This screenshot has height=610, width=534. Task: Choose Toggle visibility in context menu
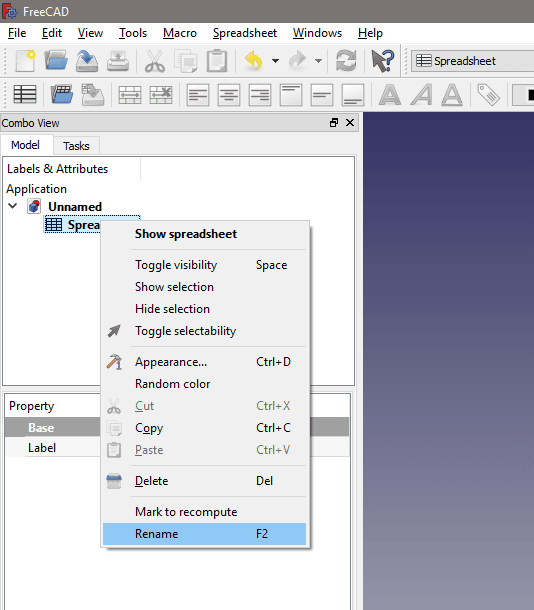[x=205, y=265]
